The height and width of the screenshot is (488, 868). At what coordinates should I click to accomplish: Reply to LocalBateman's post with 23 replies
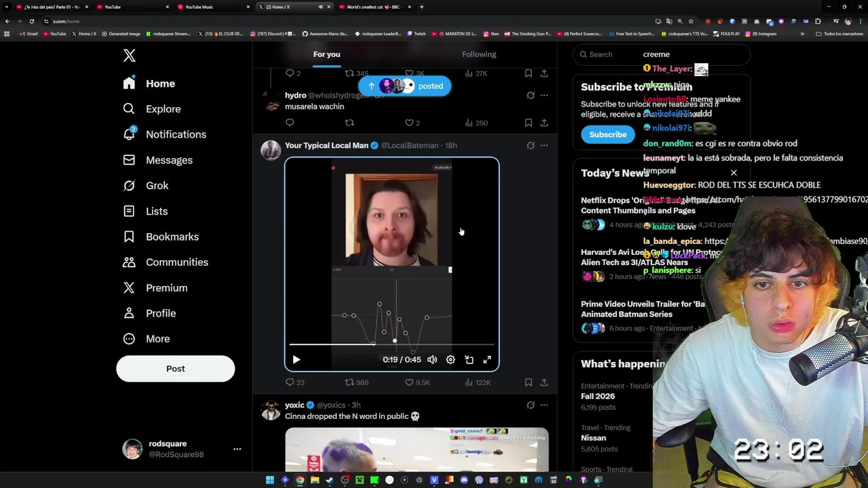[294, 382]
